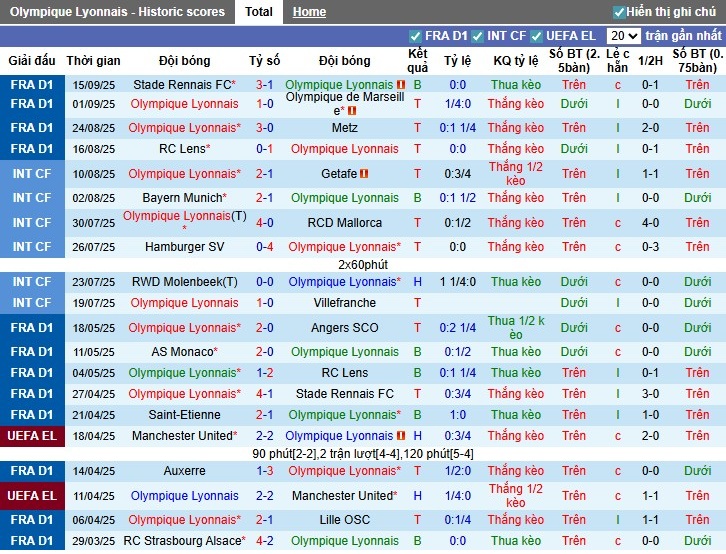Click UEFA EL badge on the 11/04/25 row
The image size is (726, 554).
click(31, 495)
